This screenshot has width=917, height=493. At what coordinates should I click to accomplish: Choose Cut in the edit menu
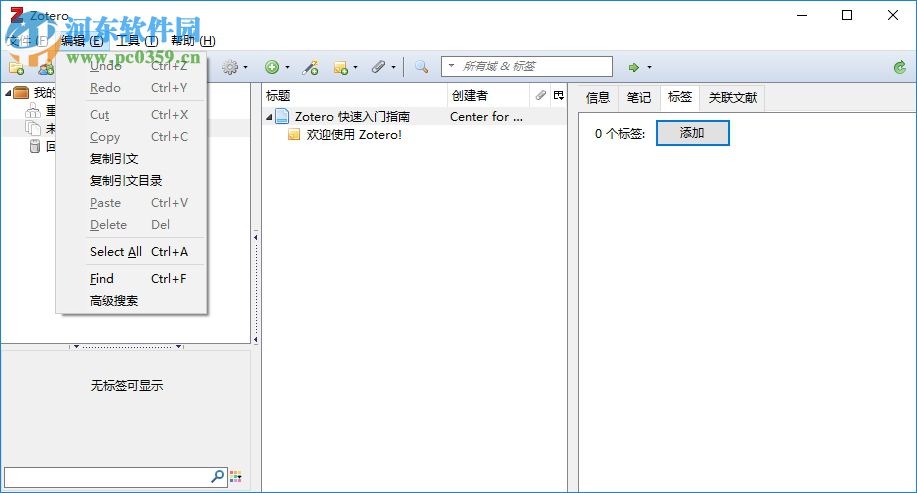click(132, 115)
